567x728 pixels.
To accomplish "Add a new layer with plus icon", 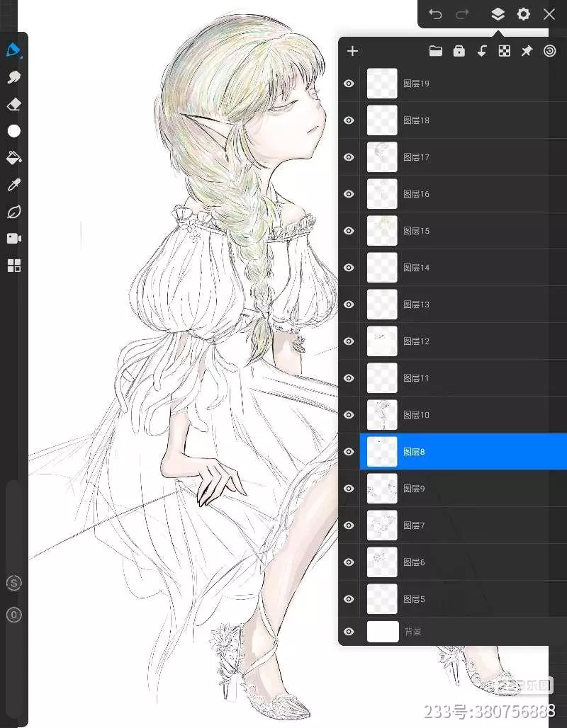I will pyautogui.click(x=352, y=51).
